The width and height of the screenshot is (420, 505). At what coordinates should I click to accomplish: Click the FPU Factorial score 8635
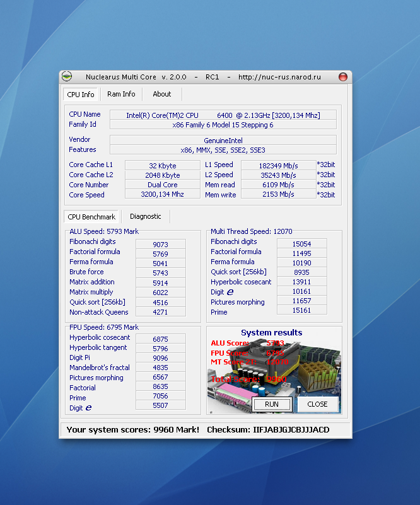click(160, 386)
